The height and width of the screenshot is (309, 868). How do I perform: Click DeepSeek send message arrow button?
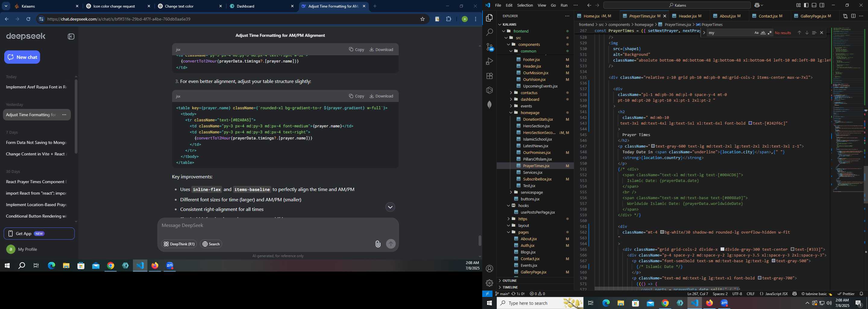[x=391, y=244]
